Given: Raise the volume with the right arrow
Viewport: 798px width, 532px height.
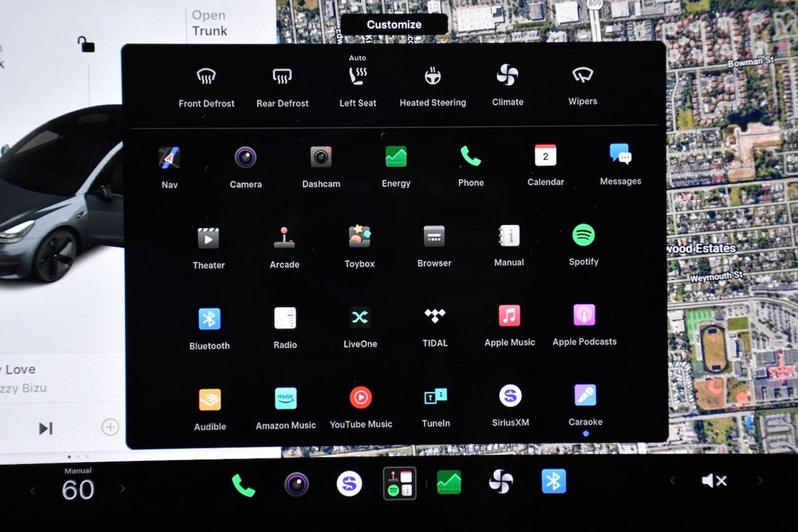Looking at the screenshot, I should (x=760, y=480).
